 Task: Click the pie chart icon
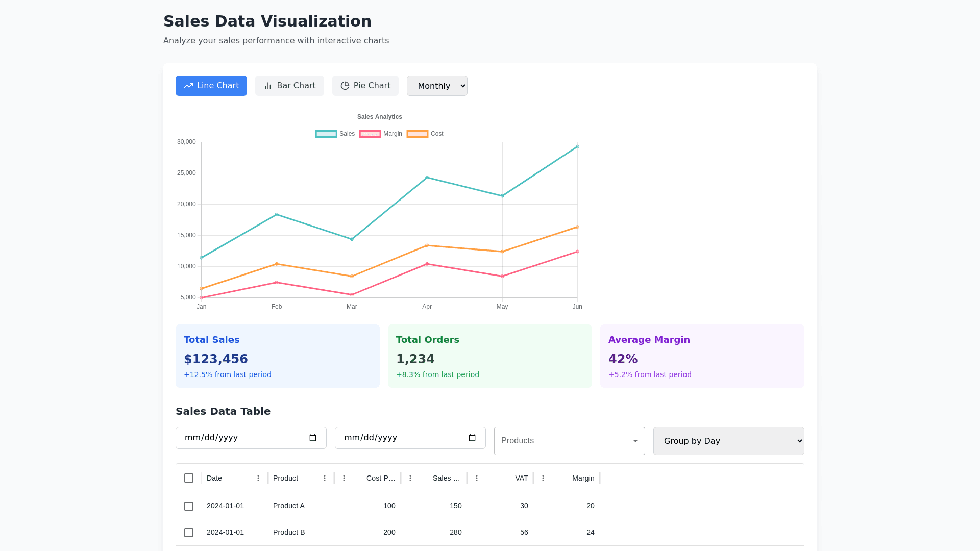pos(345,86)
